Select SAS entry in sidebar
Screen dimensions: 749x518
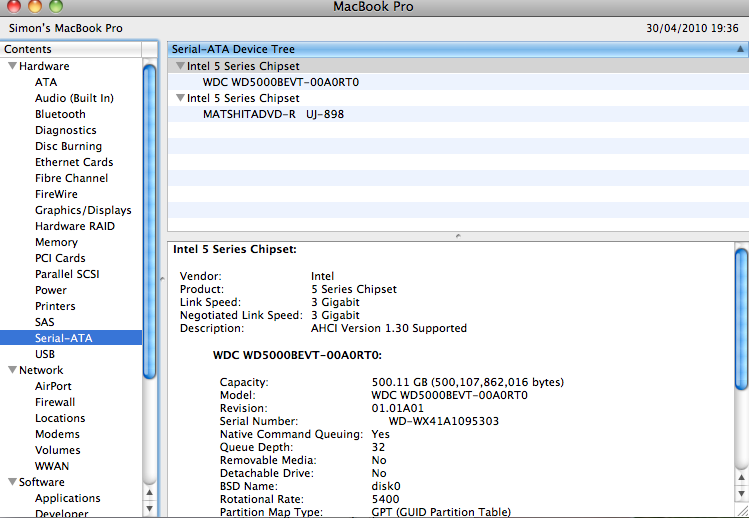pyautogui.click(x=44, y=322)
